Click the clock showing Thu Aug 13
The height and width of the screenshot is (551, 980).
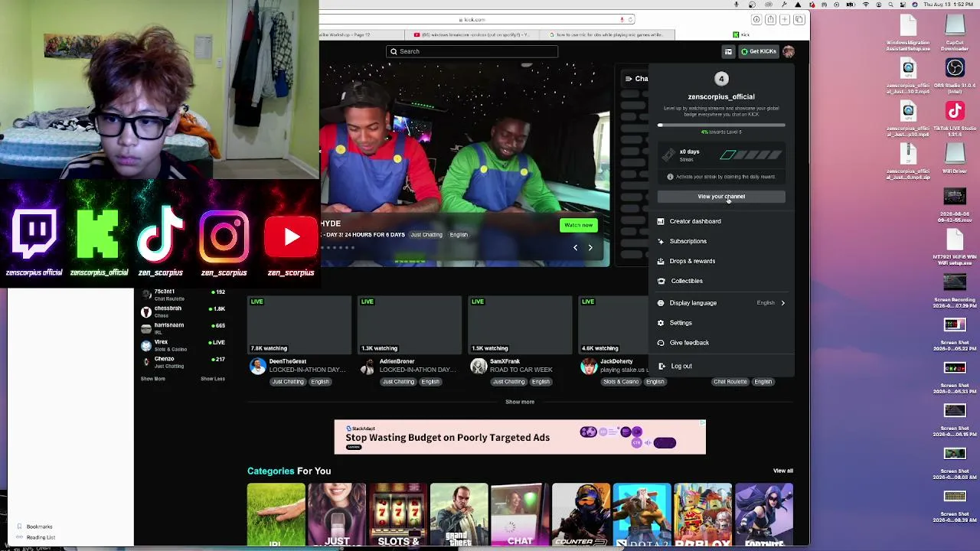[949, 5]
